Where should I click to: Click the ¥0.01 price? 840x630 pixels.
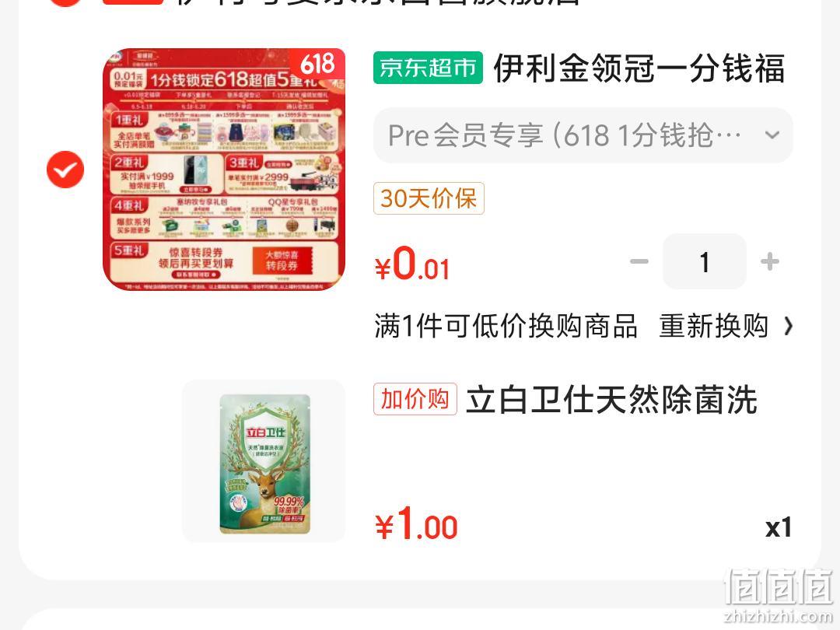point(412,263)
